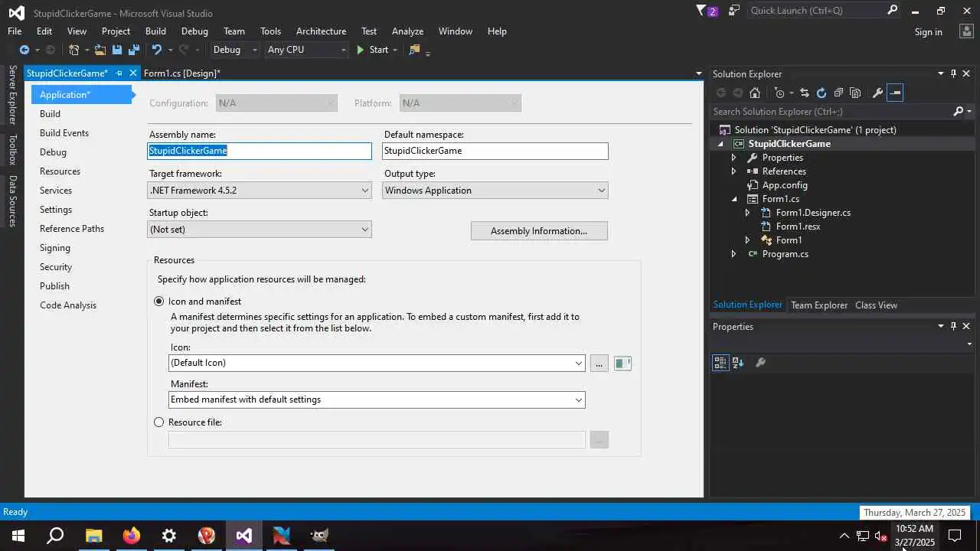Open the Target framework dropdown

point(260,191)
